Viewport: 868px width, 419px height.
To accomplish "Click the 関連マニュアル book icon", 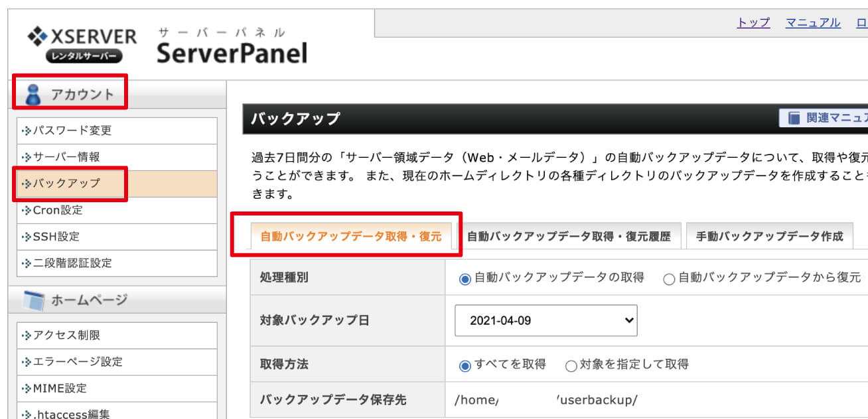I will [x=794, y=118].
